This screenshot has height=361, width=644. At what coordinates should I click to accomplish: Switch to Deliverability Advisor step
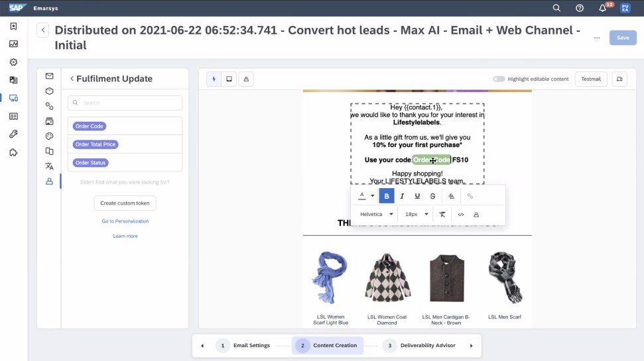click(422, 345)
